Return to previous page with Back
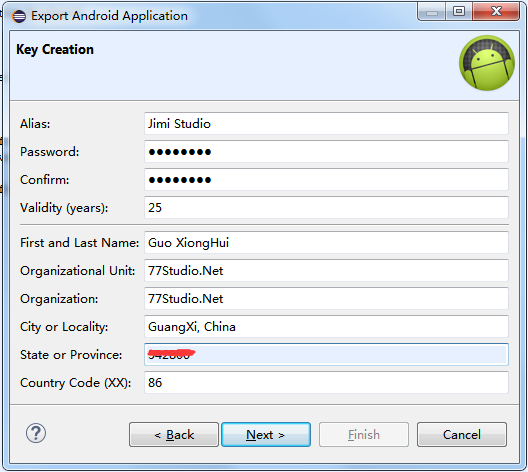The height and width of the screenshot is (472, 528). click(174, 435)
